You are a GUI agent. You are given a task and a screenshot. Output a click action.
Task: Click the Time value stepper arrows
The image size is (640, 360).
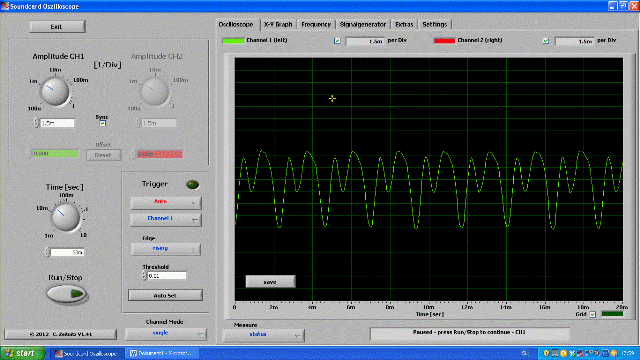(x=47, y=252)
